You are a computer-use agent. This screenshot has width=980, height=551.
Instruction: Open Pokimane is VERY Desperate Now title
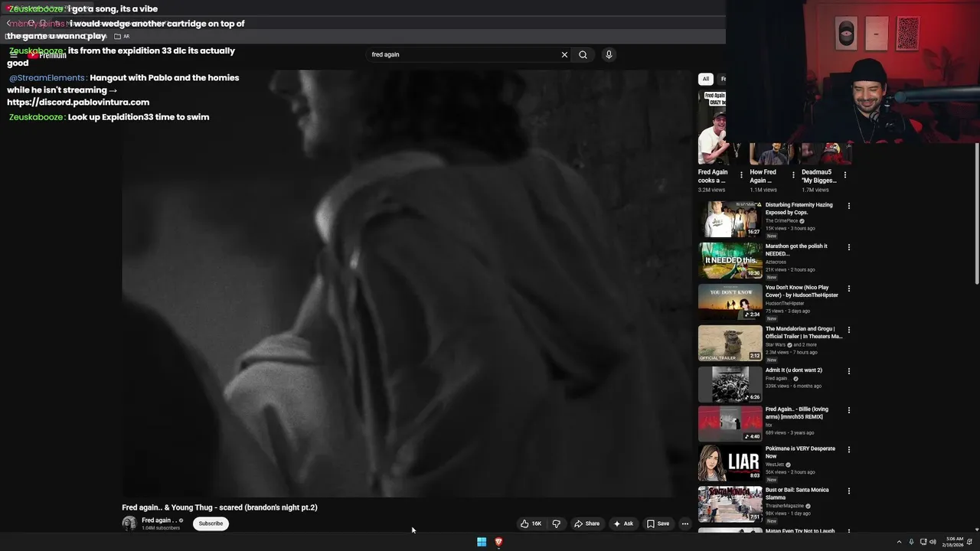click(800, 452)
